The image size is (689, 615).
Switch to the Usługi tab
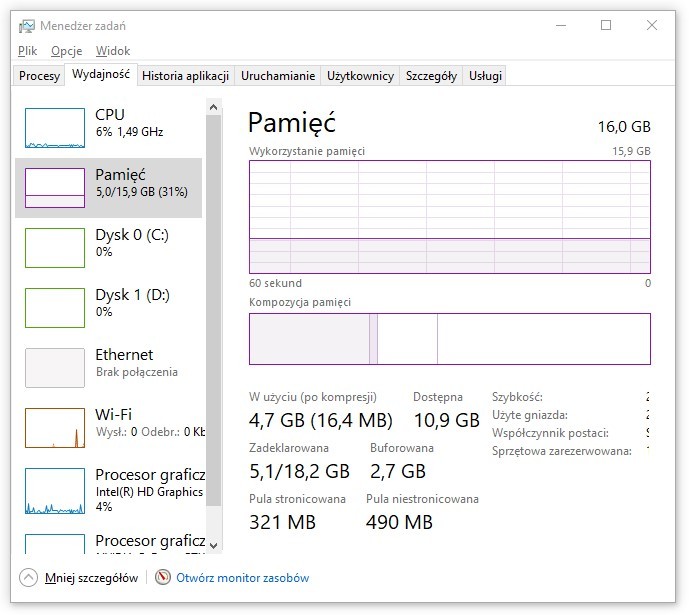click(x=485, y=76)
